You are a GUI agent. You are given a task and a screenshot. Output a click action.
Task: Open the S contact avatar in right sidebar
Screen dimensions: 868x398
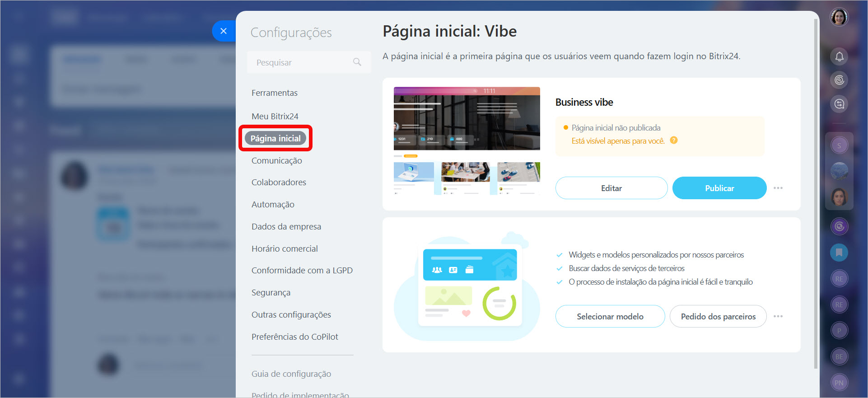coord(839,145)
